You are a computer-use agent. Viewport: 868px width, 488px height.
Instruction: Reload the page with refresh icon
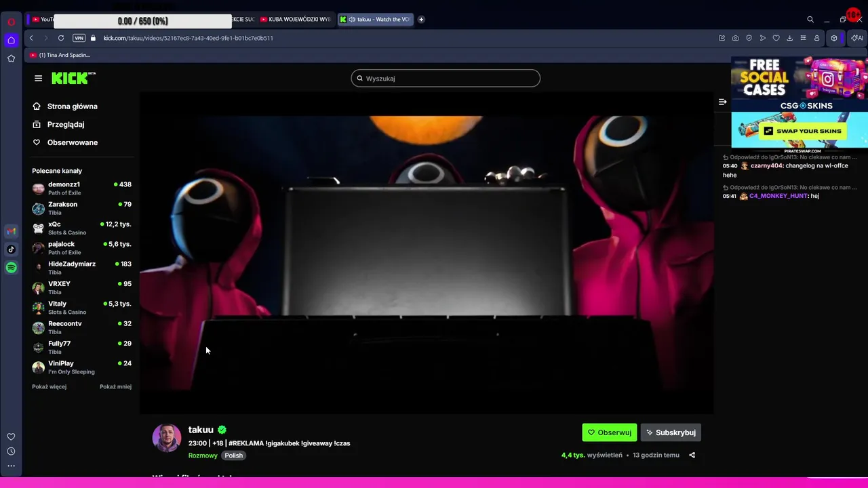61,38
